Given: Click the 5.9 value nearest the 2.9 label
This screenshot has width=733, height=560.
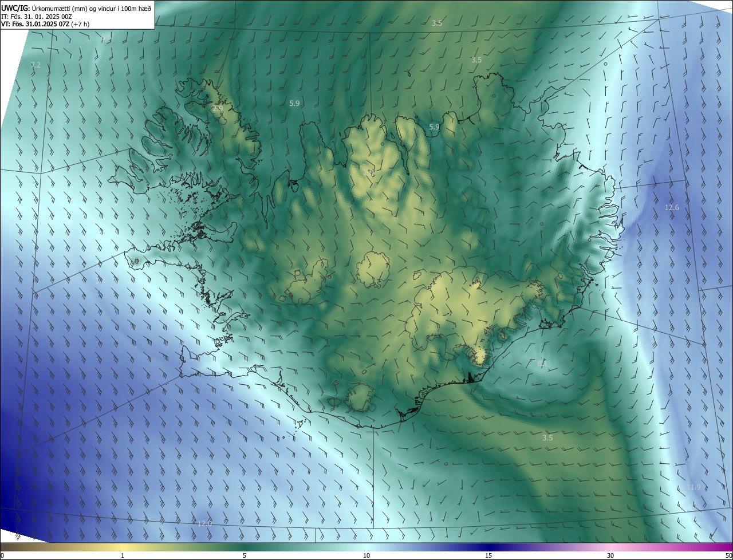Looking at the screenshot, I should coord(294,103).
